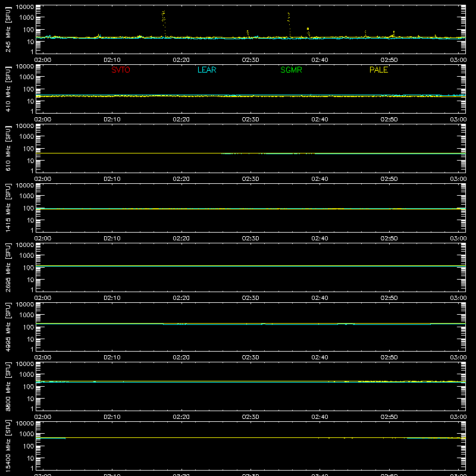Select the 02:20 time label below the 4995 MHz plot
This screenshot has width=476, height=476.
point(181,358)
